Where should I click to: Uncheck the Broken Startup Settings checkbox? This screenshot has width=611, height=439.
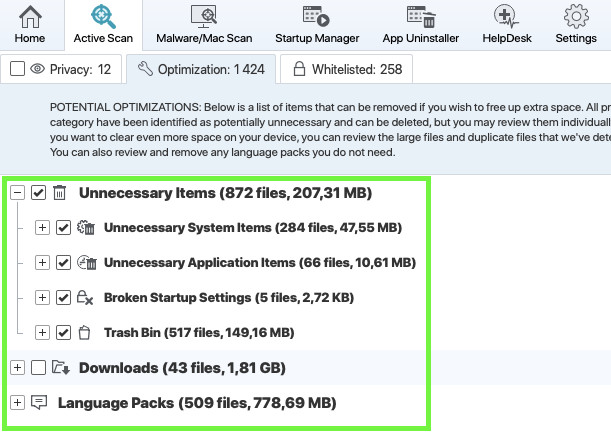click(x=64, y=298)
